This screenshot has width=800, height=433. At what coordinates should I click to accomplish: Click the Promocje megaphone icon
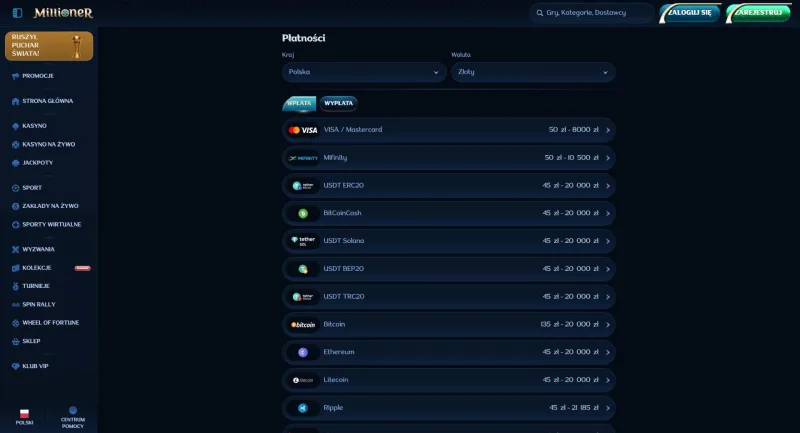coord(15,76)
